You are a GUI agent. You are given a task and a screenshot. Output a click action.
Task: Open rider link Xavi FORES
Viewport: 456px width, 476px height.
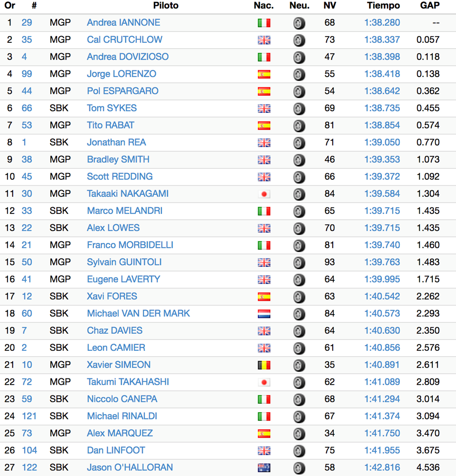pos(112,296)
